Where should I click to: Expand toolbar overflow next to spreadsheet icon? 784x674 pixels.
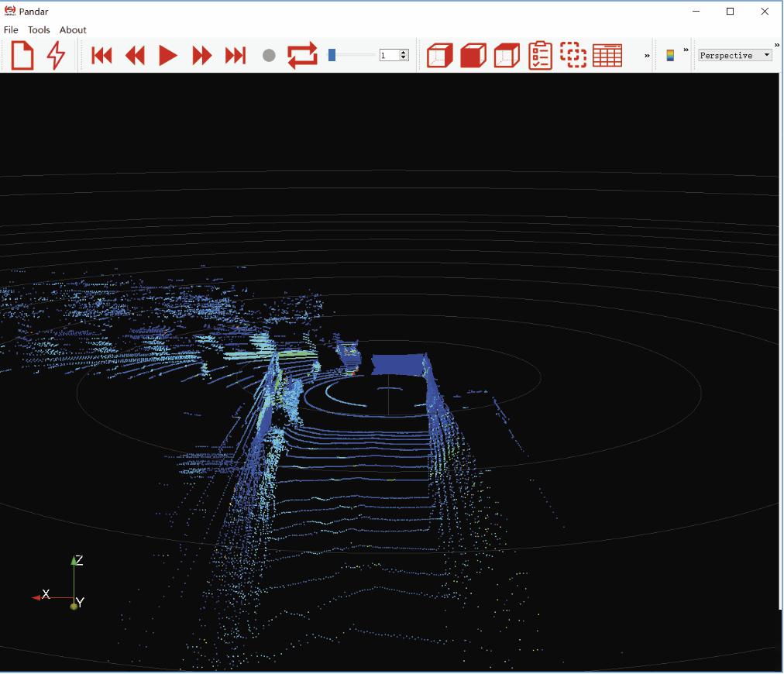tap(647, 56)
